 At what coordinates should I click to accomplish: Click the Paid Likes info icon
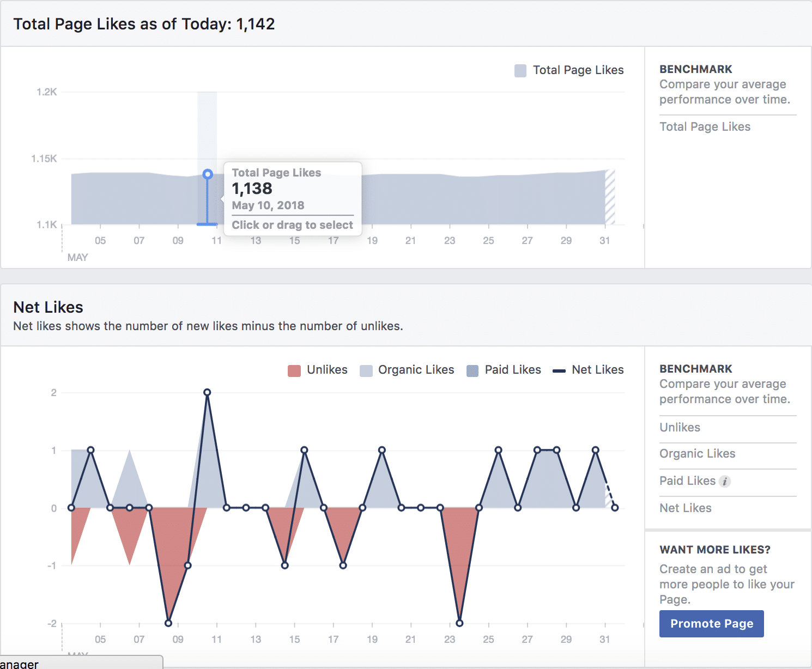[x=724, y=481]
